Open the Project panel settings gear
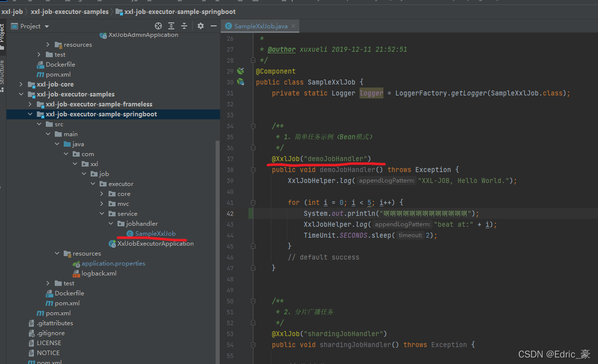Image resolution: width=598 pixels, height=364 pixels. (x=201, y=26)
